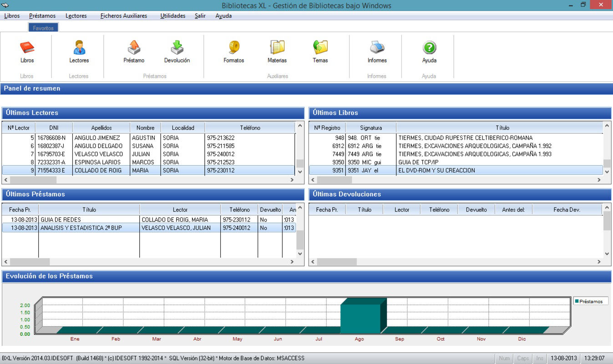Click right arrow of Últimos Préstamos horizontal scrollbar
613x364 pixels.
click(x=292, y=262)
